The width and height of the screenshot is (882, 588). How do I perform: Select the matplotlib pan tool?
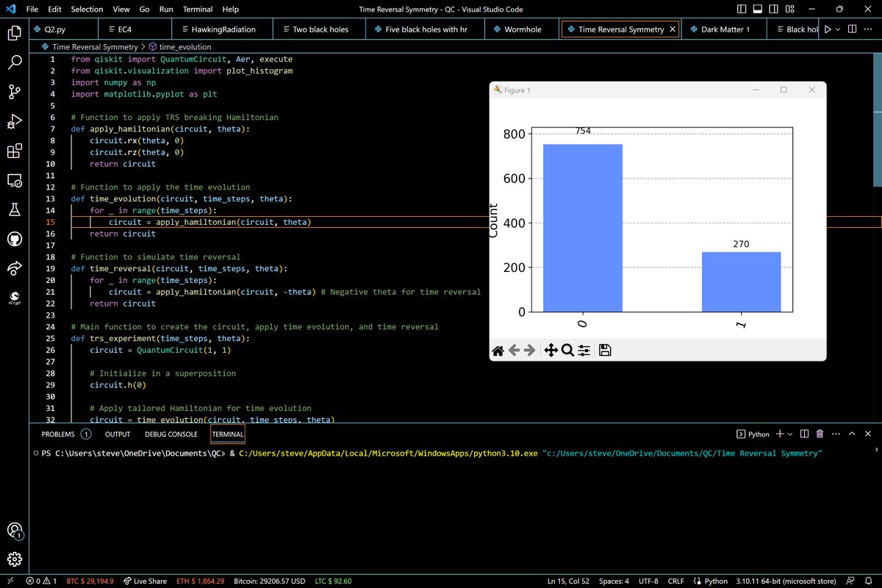tap(550, 351)
